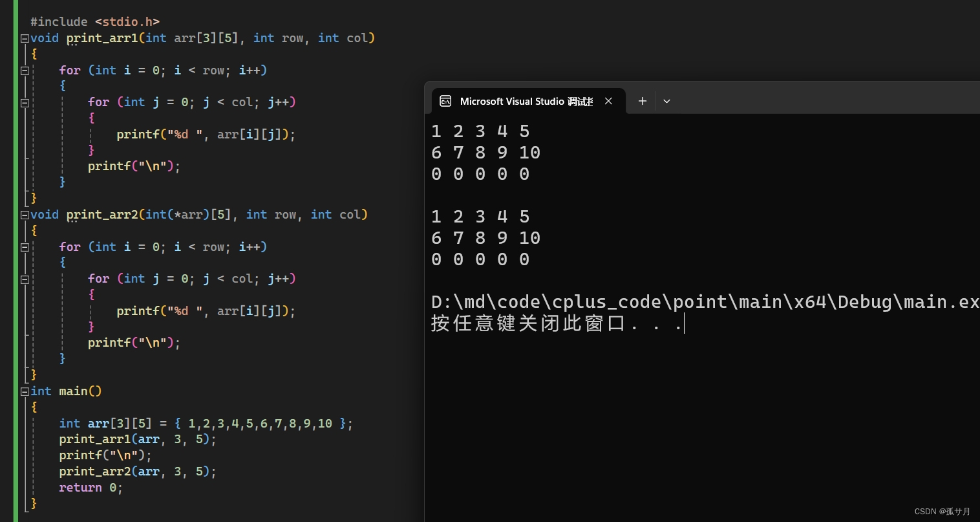This screenshot has width=980, height=522.
Task: Click the second '1 2 3 4 5' console output row
Action: [480, 217]
